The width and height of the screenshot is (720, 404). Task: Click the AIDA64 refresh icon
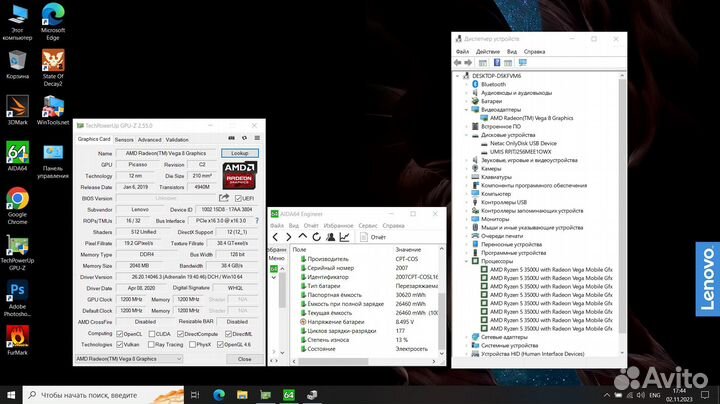316,237
